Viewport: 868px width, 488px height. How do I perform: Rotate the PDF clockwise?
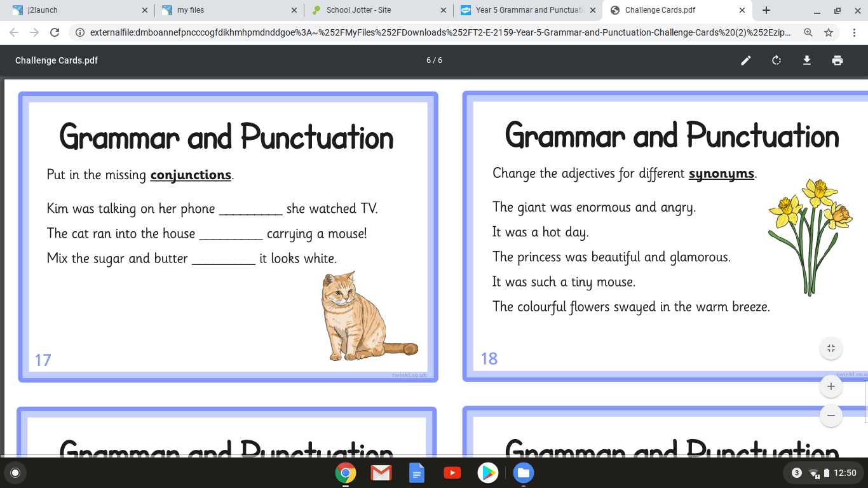[x=776, y=60]
